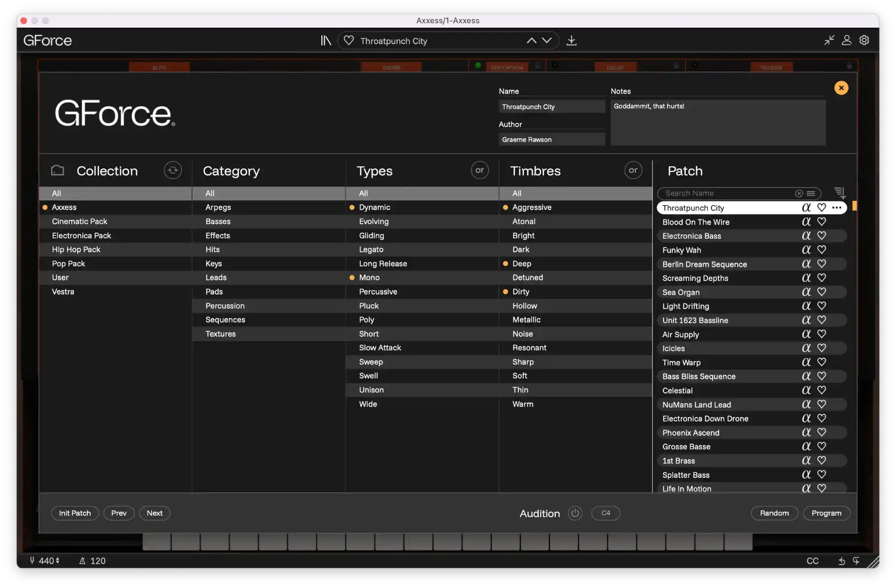Step to next patch with down chevron

tap(547, 41)
